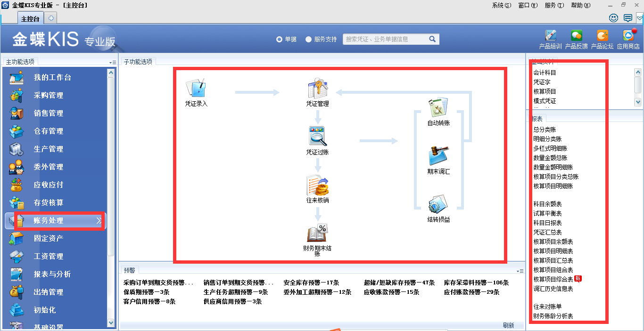The image size is (644, 331).
Task: Open the 核算项目综合表 report marked new
Action: point(553,279)
